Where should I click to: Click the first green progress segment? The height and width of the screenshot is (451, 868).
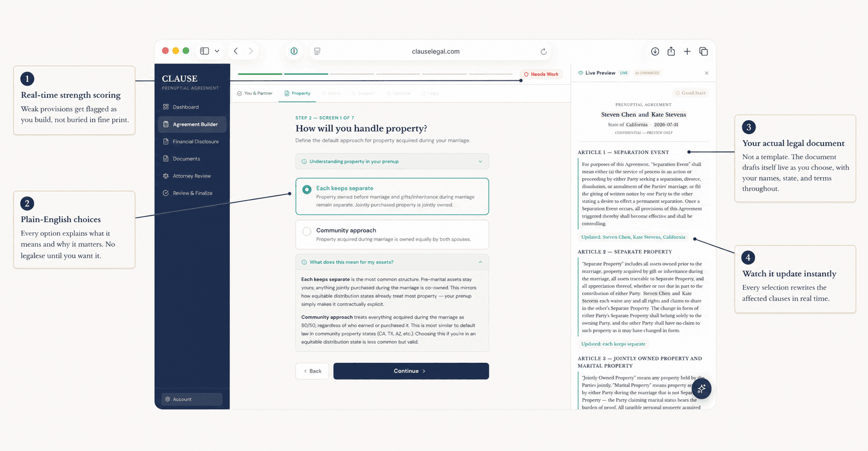coord(260,74)
